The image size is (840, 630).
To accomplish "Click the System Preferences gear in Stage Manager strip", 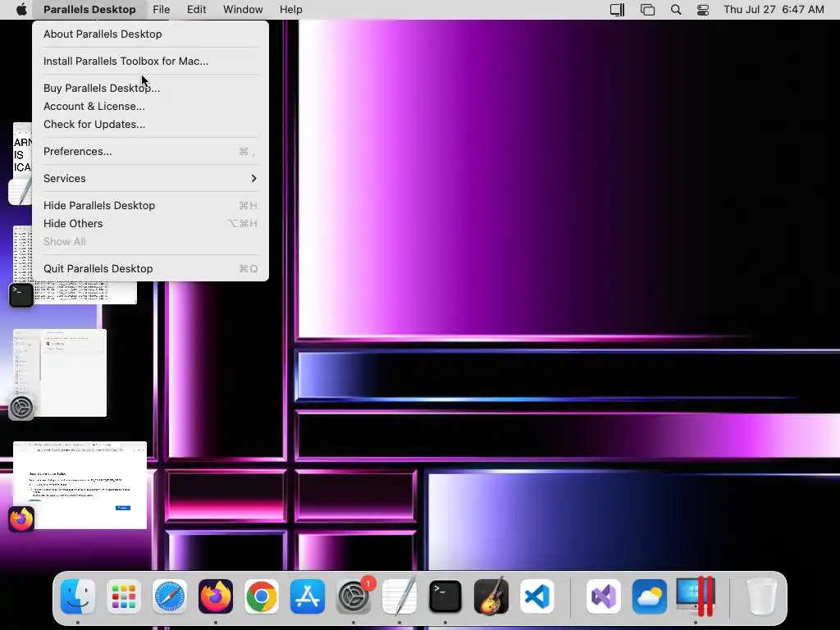I will pos(21,408).
